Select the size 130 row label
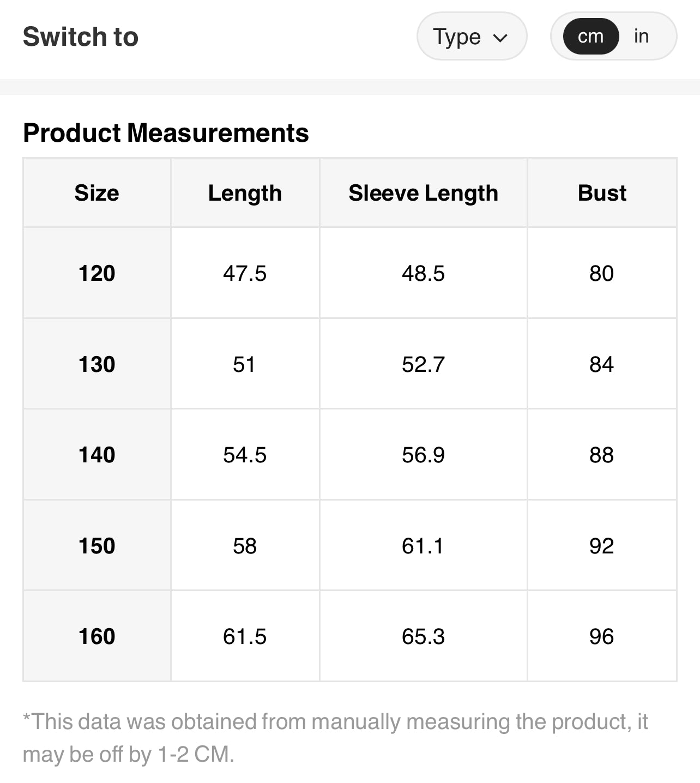Screen dimensions: 700x783 96,364
